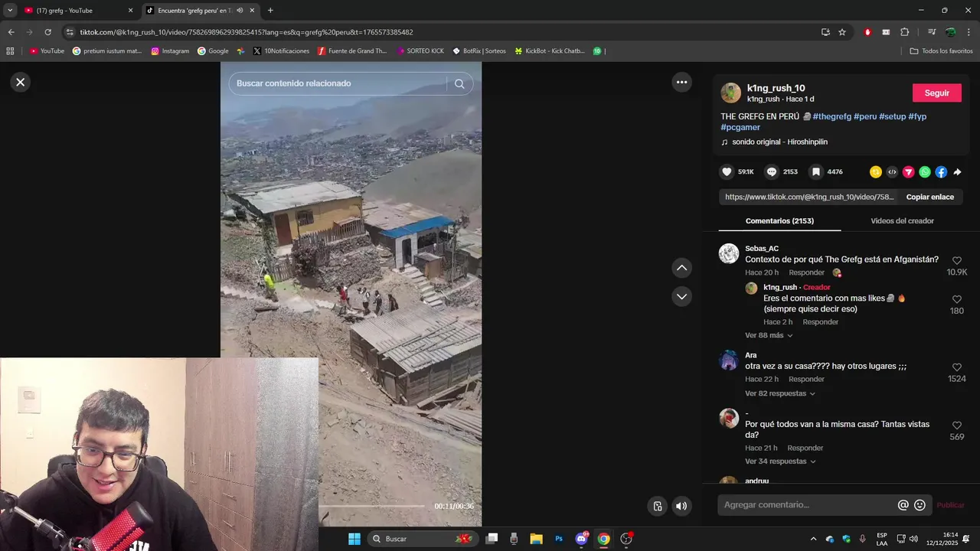Open more share options arrow
Image resolution: width=980 pixels, height=551 pixels.
[957, 172]
